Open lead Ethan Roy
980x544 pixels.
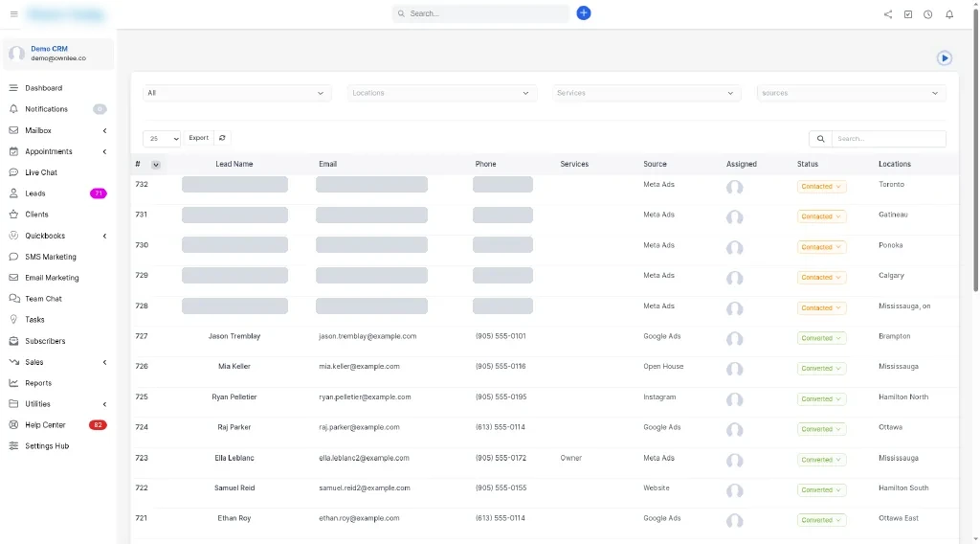click(x=234, y=518)
